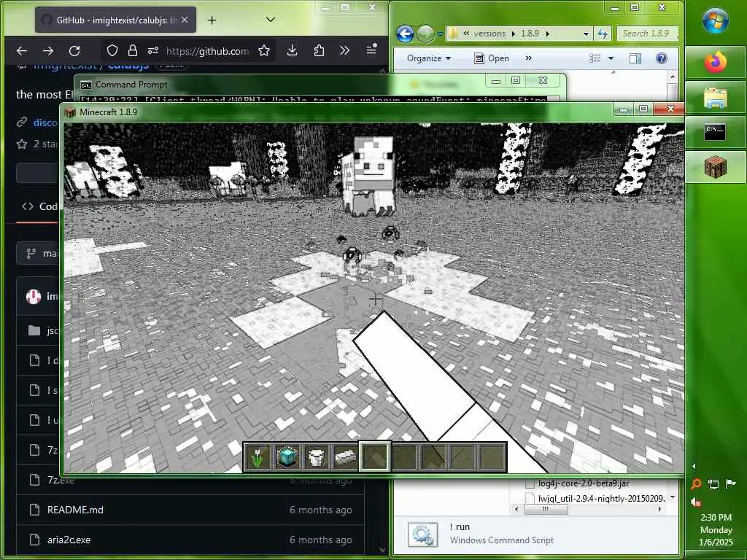Open Firefox tracking protection shield
747x560 pixels.
pos(112,50)
